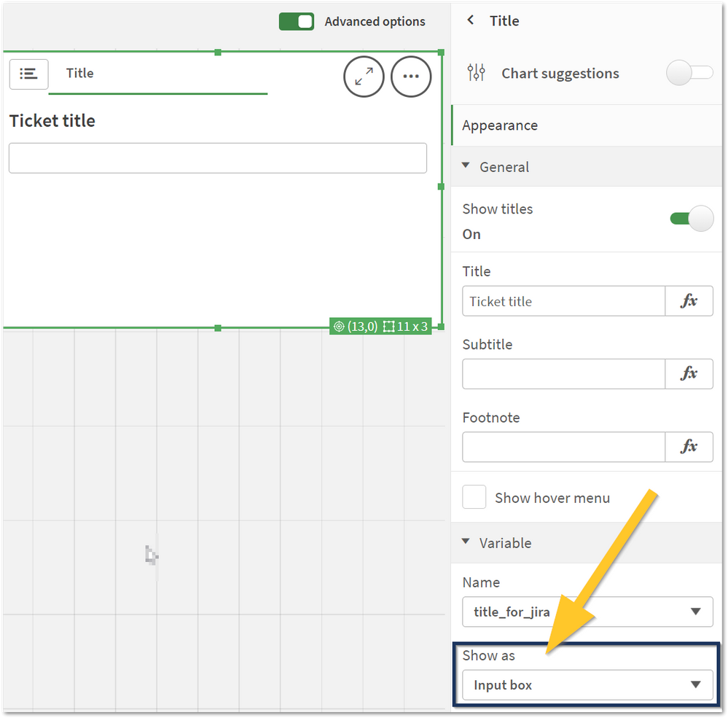The width and height of the screenshot is (728, 718).
Task: Collapse the General section
Action: click(466, 166)
